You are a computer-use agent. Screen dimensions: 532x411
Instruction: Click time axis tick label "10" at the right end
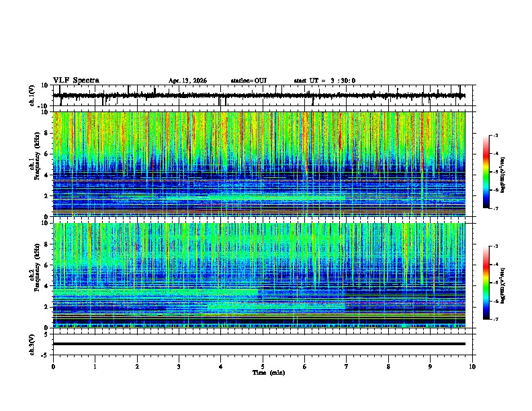(x=472, y=367)
